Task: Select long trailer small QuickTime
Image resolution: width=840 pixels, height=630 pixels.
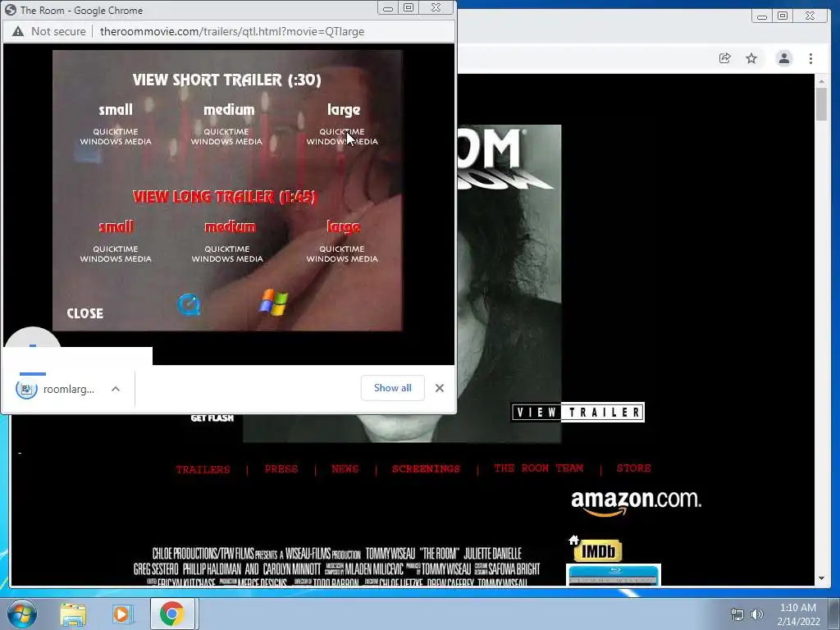Action: (x=116, y=249)
